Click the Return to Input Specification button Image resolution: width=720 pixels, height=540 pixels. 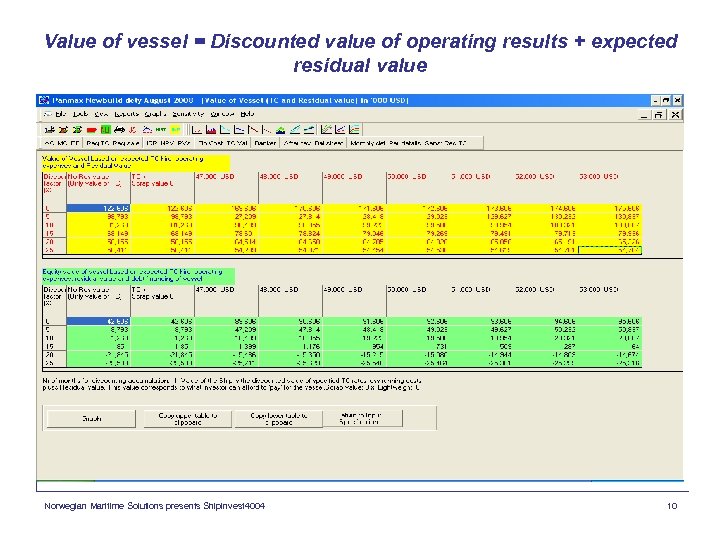coord(363,418)
